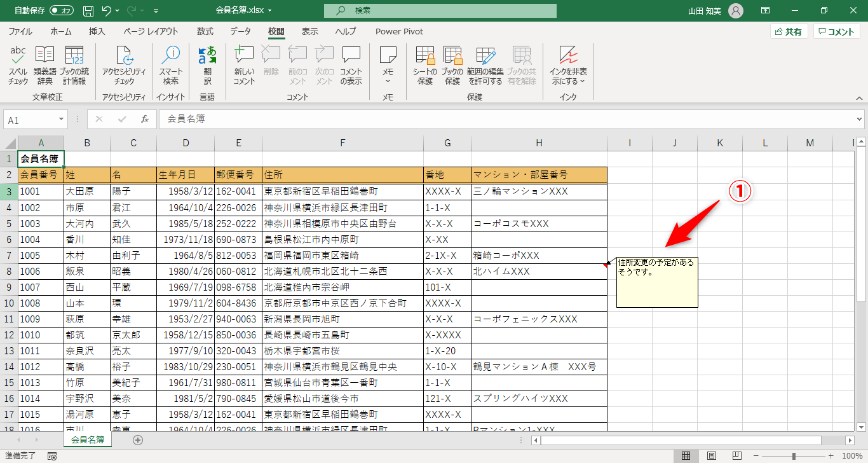Screen dimensions: 868x463
Task: Click ブックの保護 protect workbook
Action: (x=452, y=66)
